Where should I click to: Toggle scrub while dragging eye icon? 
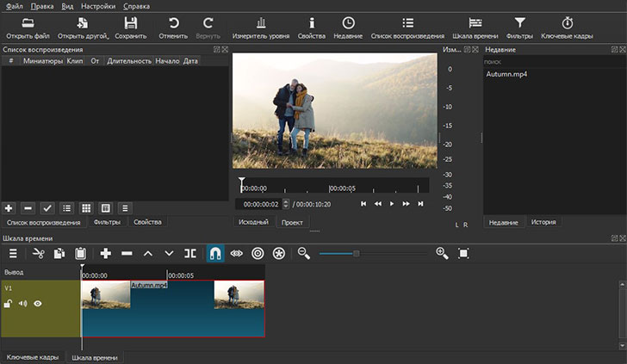(x=237, y=253)
